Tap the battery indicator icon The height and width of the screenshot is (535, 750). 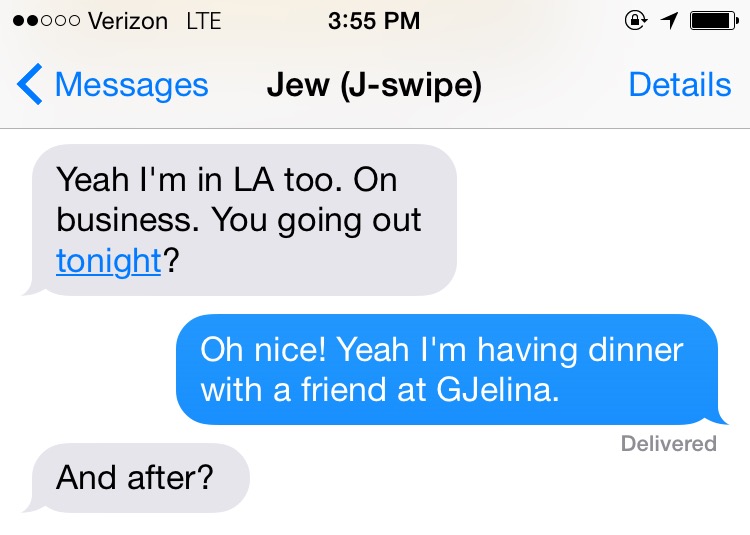pos(713,21)
